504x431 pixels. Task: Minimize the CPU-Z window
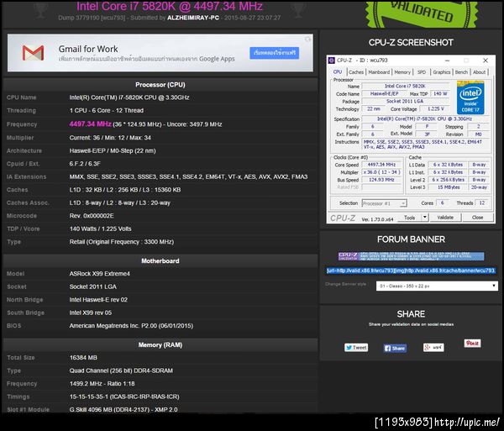point(447,60)
